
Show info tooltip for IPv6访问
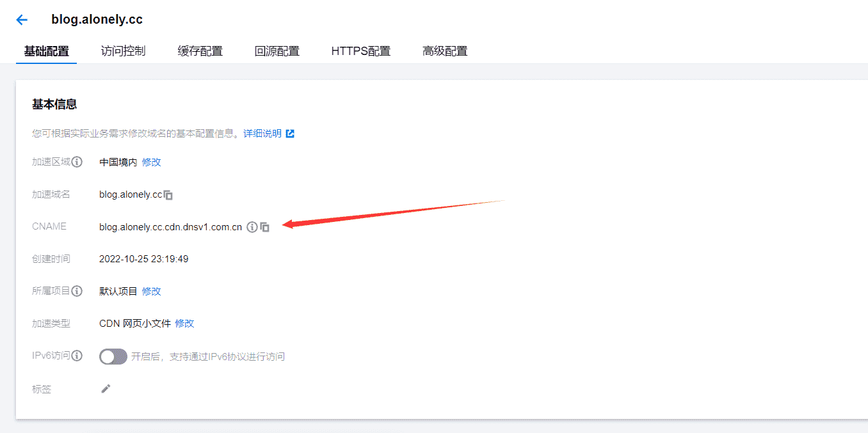click(x=77, y=356)
